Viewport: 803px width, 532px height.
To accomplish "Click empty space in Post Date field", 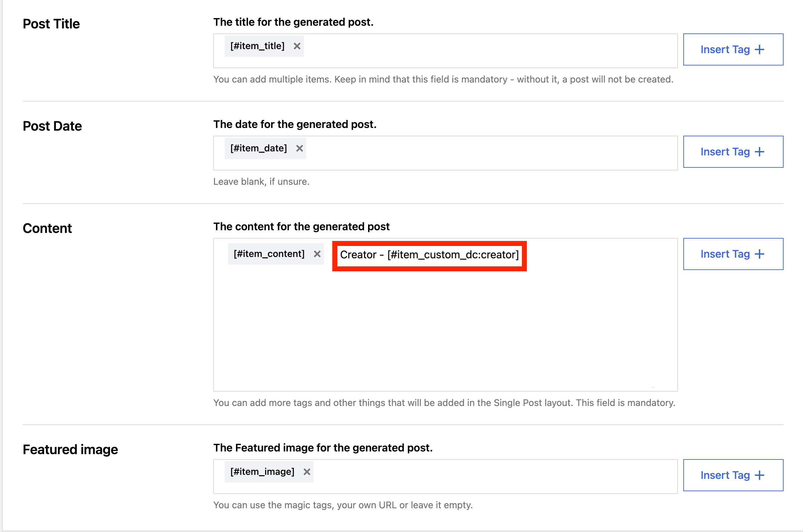I will 475,153.
